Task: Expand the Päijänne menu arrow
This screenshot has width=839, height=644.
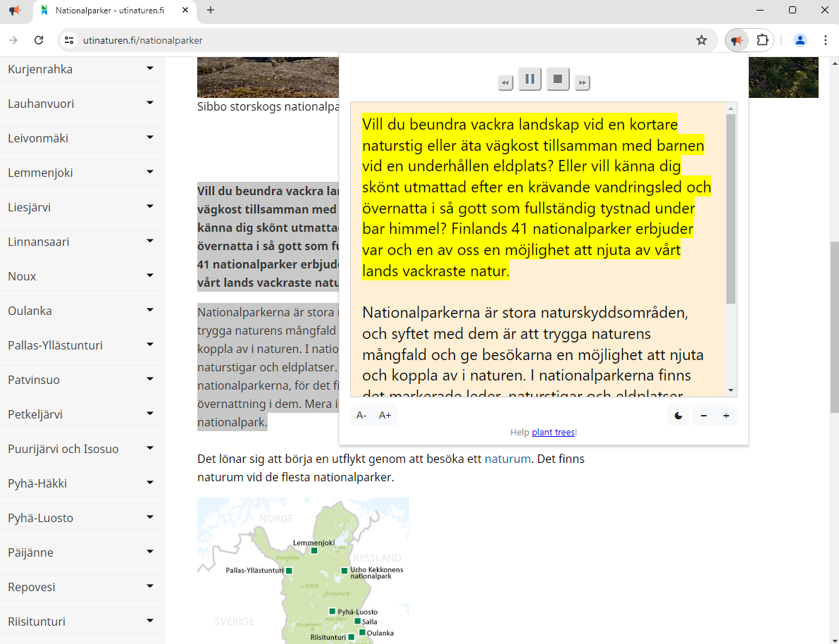Action: coord(150,552)
